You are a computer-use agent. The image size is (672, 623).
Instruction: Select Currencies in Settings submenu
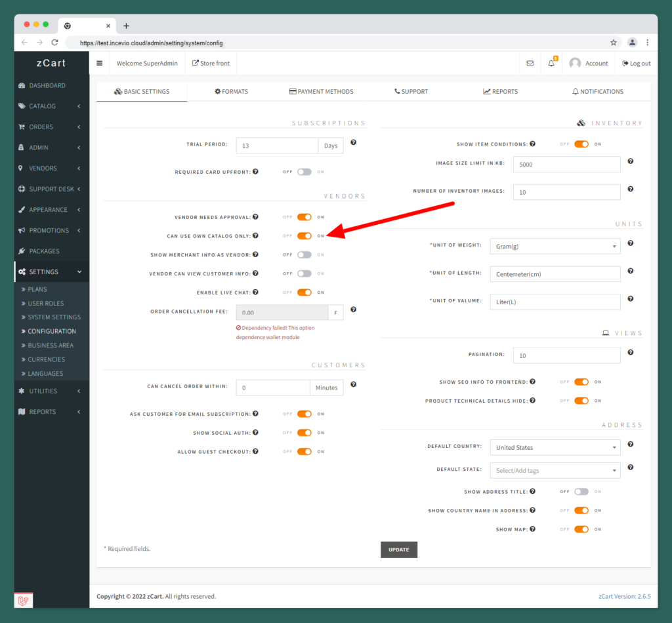tap(46, 359)
